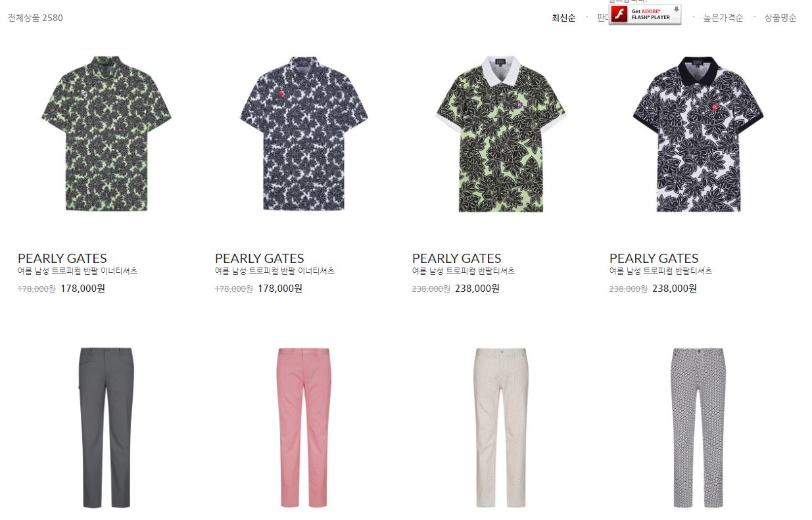This screenshot has width=812, height=520.
Task: Sort products by 상품명순
Action: [x=780, y=18]
